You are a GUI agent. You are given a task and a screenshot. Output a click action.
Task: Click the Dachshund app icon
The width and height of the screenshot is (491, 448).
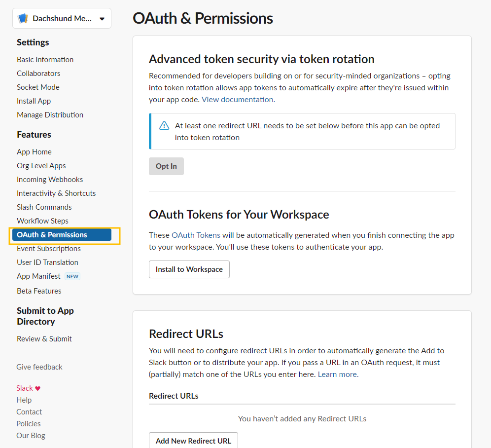[x=23, y=18]
